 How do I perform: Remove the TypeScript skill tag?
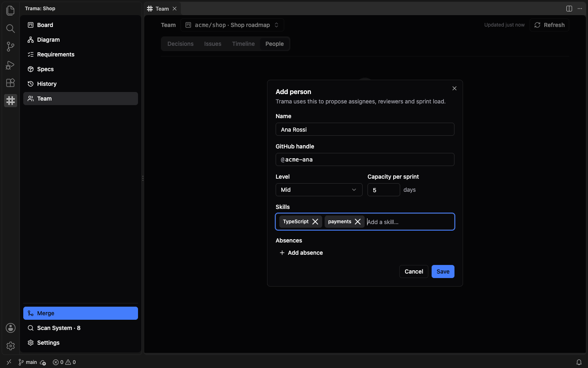coord(315,222)
